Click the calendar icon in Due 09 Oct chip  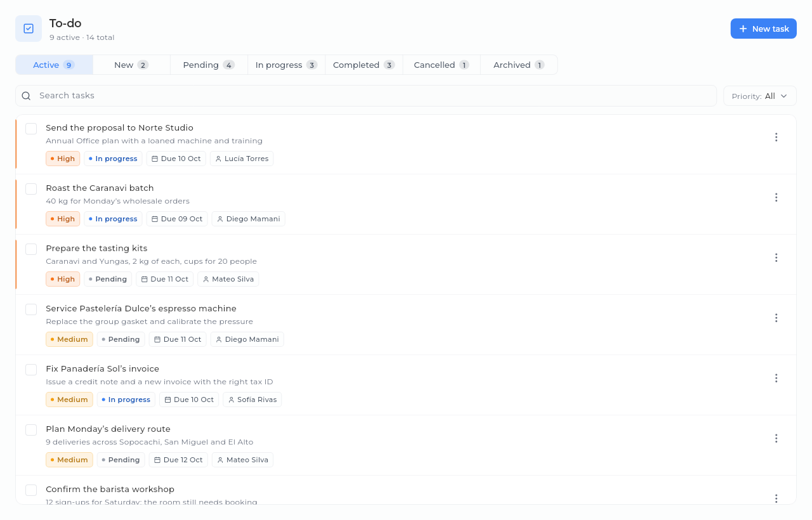pyautogui.click(x=155, y=219)
